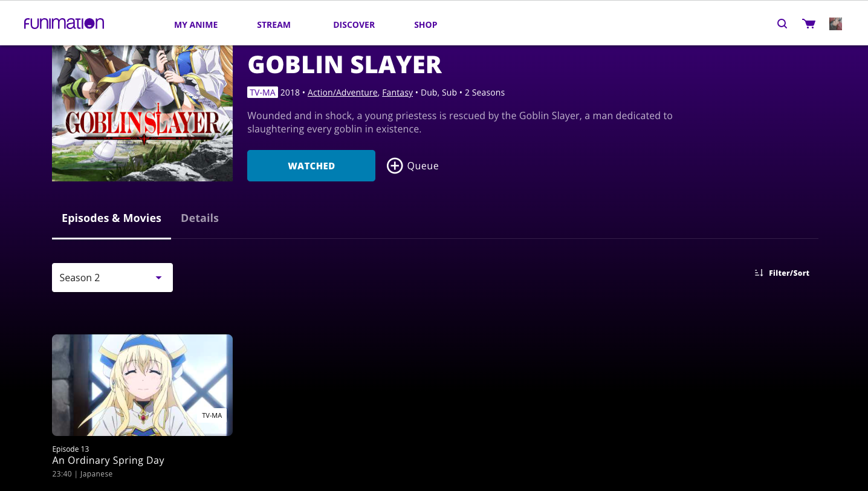Click the Watched button

pyautogui.click(x=311, y=166)
